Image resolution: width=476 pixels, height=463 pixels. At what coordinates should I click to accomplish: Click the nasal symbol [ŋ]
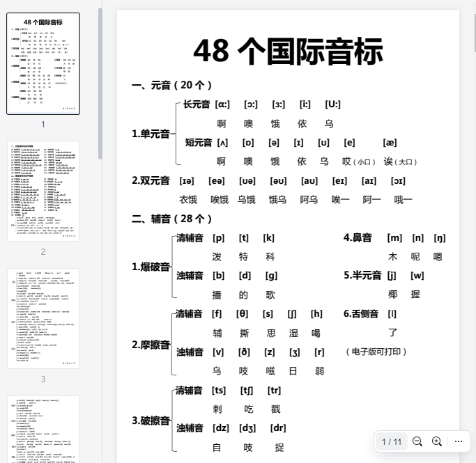[440, 238]
